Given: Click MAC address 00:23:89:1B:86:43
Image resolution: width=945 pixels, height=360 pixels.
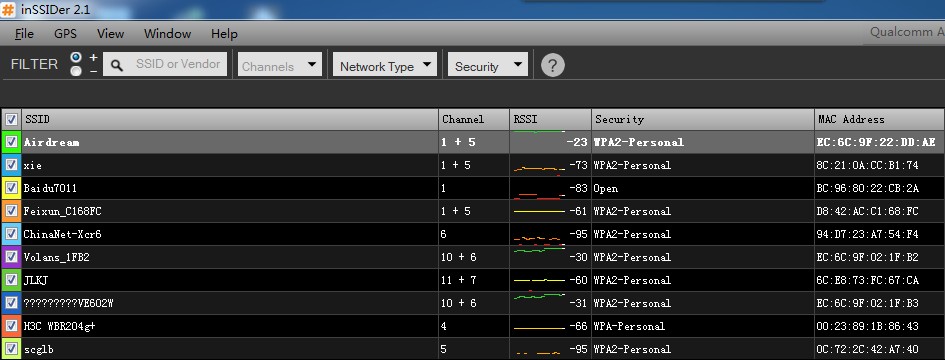Looking at the screenshot, I should tap(867, 326).
